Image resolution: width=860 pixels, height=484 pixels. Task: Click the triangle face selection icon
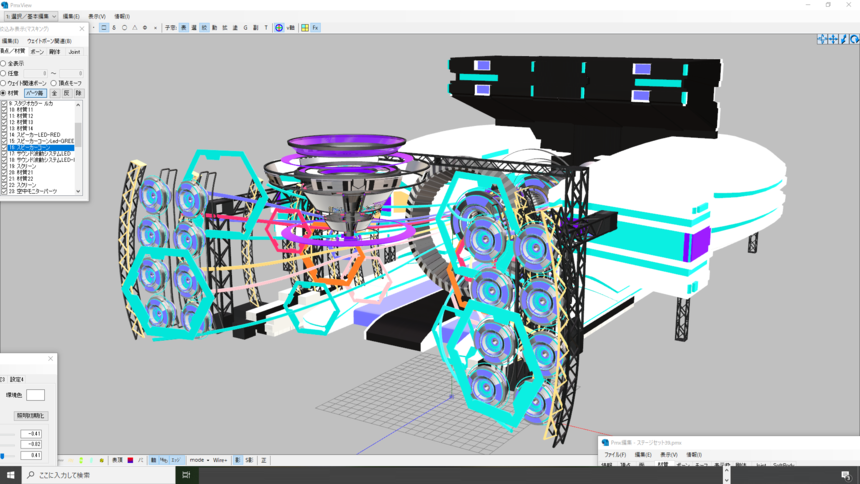pos(134,28)
